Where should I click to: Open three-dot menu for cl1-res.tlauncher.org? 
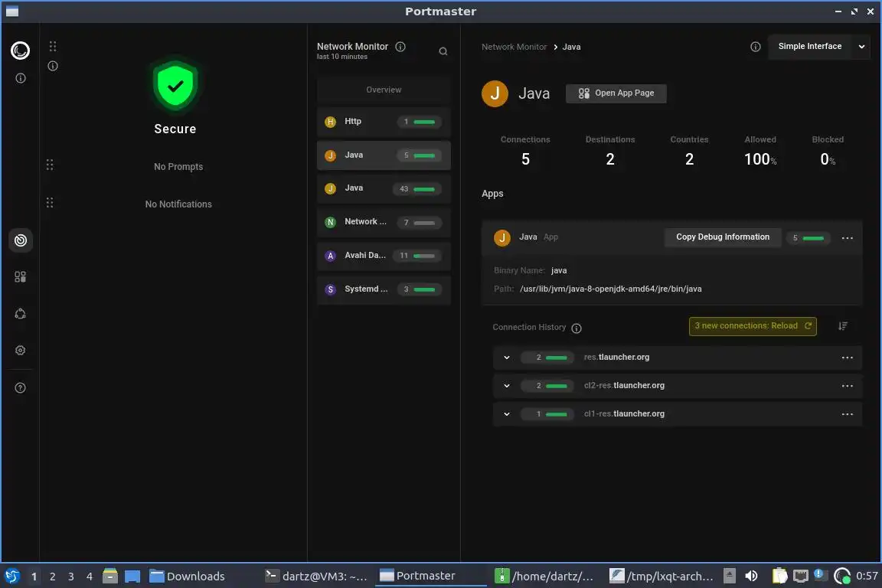tap(847, 414)
